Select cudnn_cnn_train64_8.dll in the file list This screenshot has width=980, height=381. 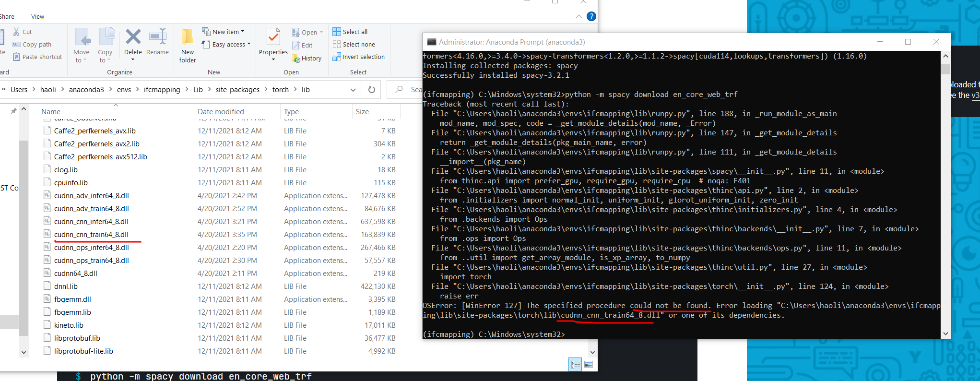pos(91,235)
